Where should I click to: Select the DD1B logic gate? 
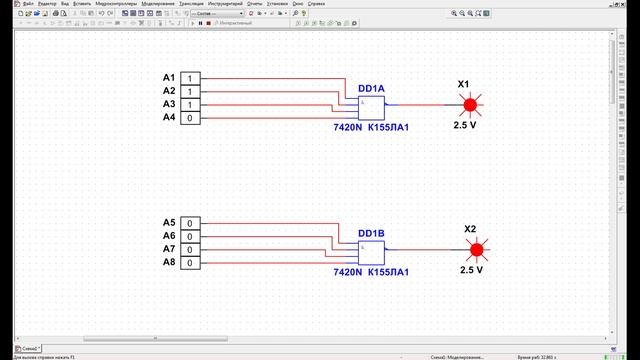371,253
